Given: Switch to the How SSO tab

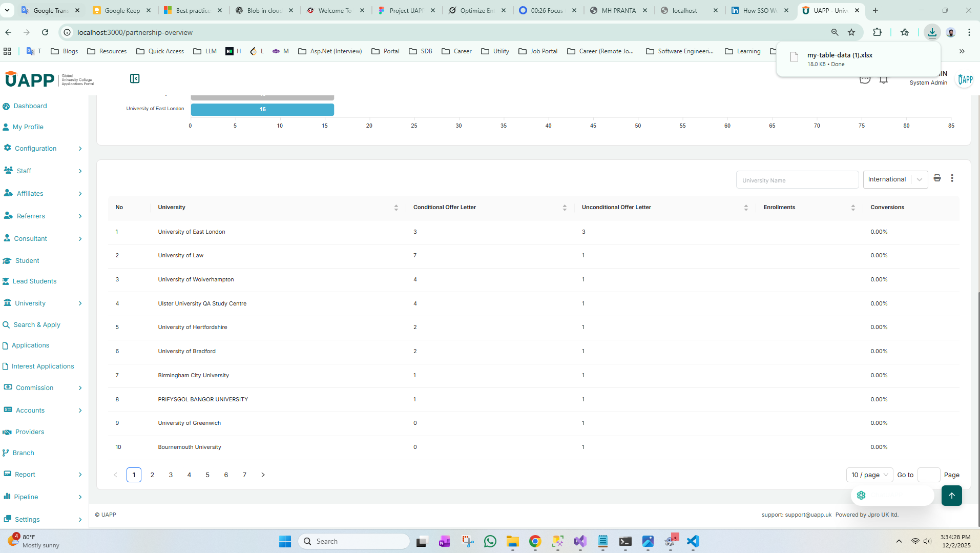Looking at the screenshot, I should [760, 10].
